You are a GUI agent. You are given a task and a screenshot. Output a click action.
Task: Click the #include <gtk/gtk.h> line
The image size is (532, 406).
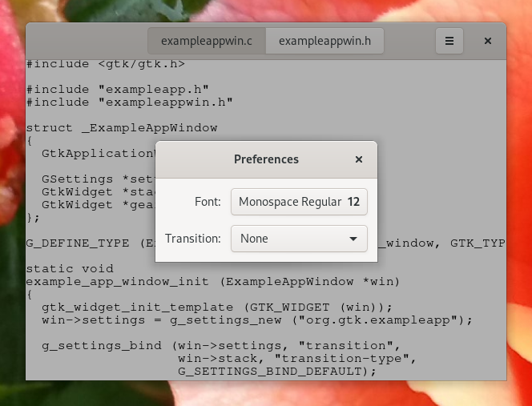point(106,64)
